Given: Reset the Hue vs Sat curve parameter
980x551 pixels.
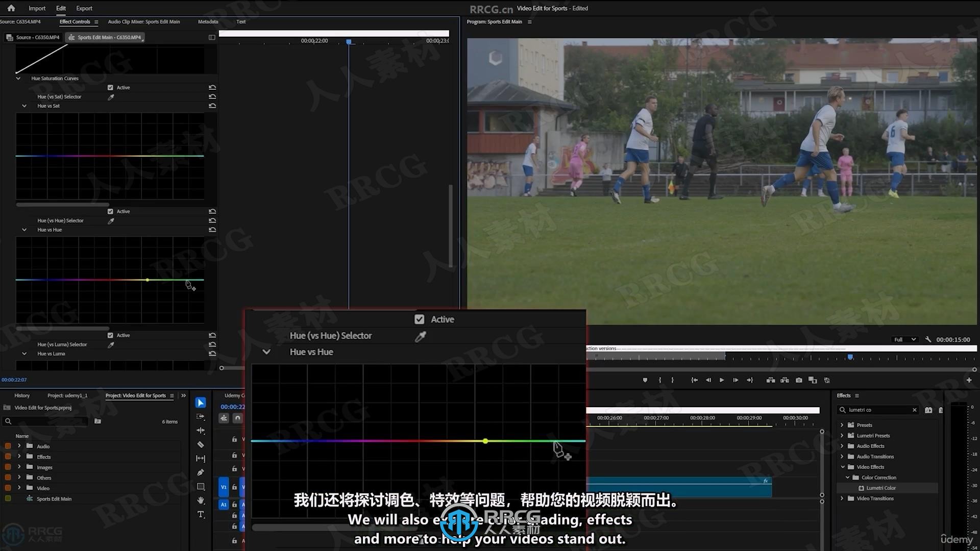Looking at the screenshot, I should click(x=212, y=106).
